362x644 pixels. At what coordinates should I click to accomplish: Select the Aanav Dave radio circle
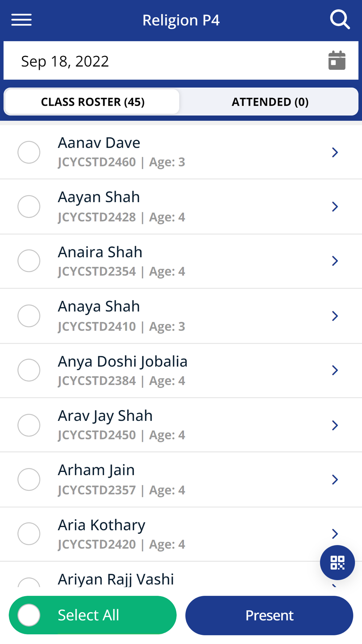(x=29, y=152)
